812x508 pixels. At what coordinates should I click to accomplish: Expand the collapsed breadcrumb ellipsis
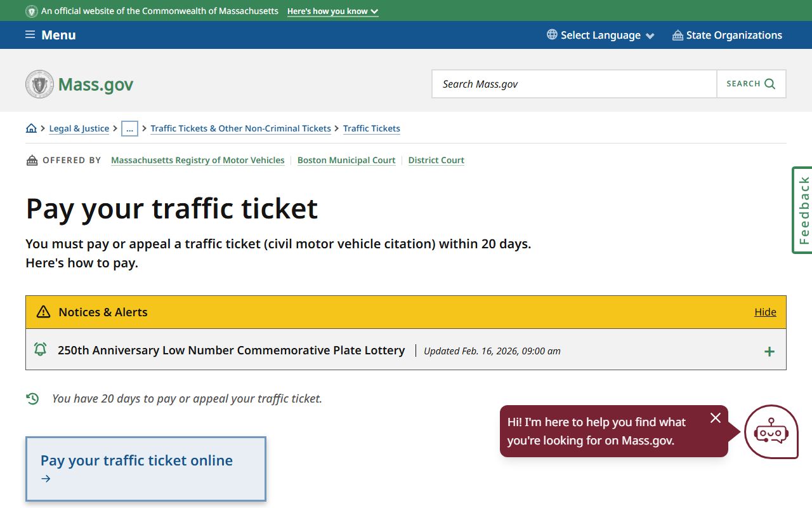tap(129, 128)
